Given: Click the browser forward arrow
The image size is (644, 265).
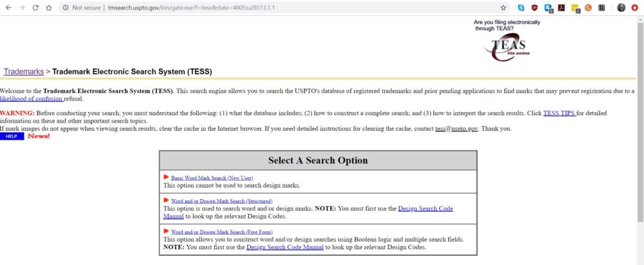Looking at the screenshot, I should point(22,8).
